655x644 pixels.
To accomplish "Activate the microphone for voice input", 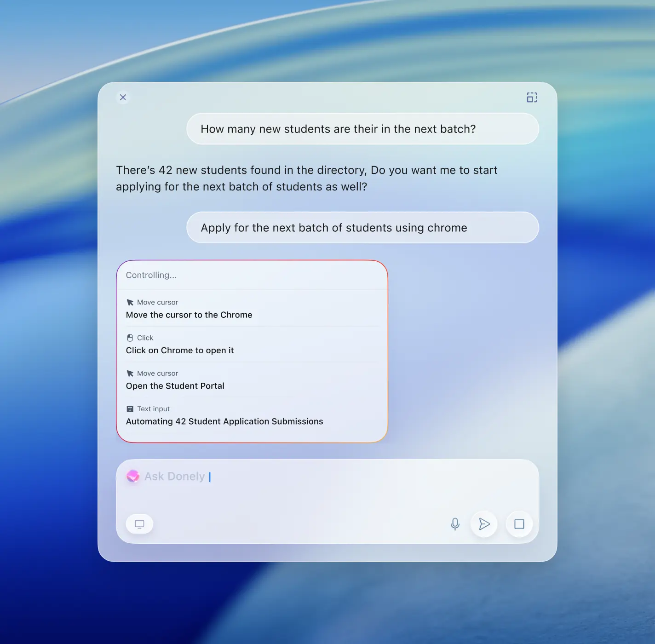I will click(455, 524).
